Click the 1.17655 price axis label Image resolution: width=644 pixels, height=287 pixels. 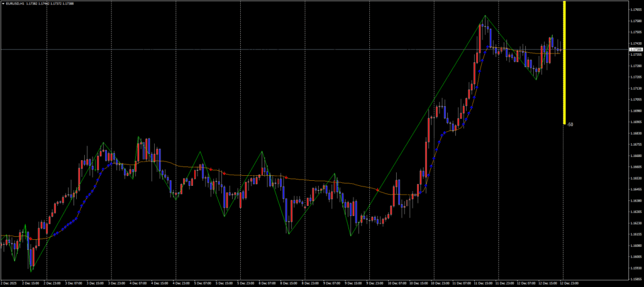(635, 9)
